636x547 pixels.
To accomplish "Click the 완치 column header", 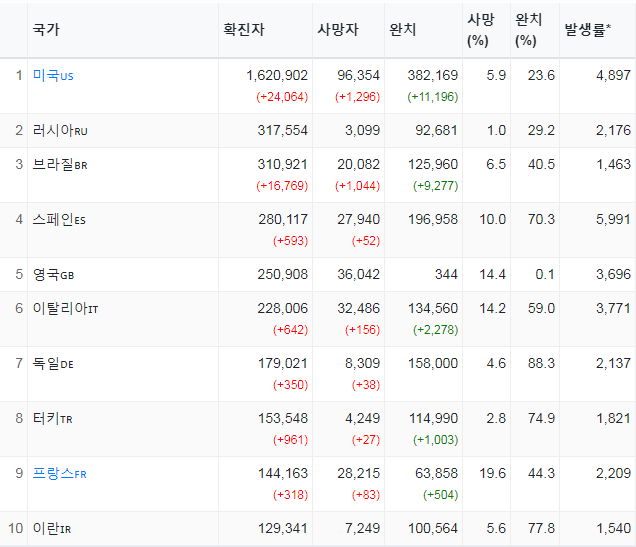I will pyautogui.click(x=402, y=29).
